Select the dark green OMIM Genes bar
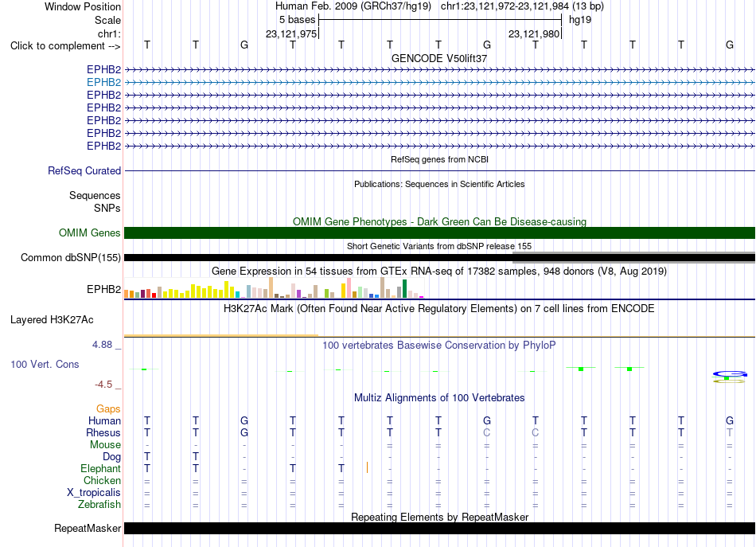The width and height of the screenshot is (756, 547). (x=439, y=233)
